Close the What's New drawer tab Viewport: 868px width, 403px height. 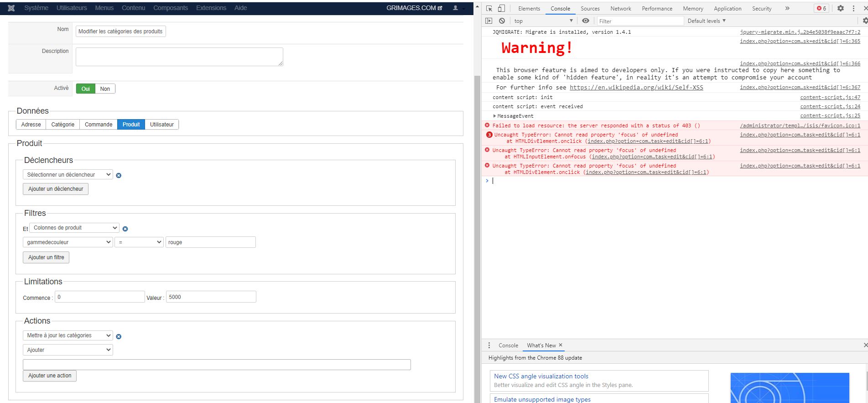click(561, 345)
